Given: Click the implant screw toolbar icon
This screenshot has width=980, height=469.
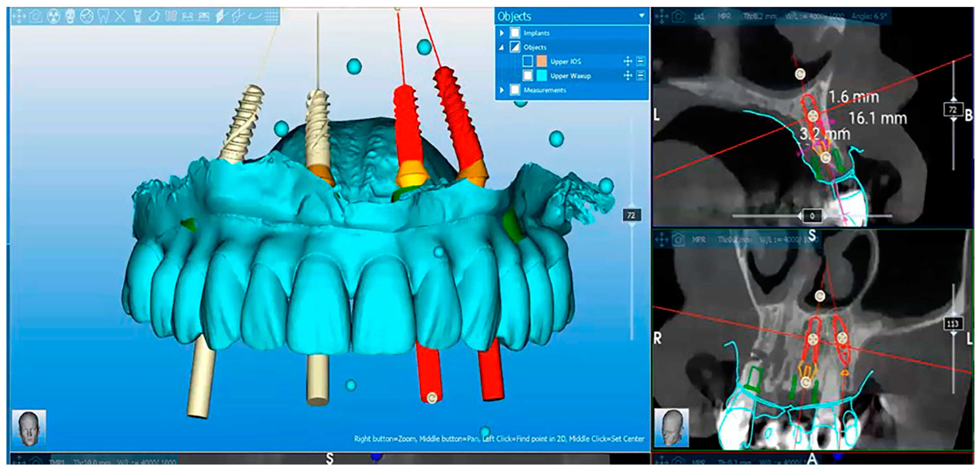Looking at the screenshot, I should 137,16.
